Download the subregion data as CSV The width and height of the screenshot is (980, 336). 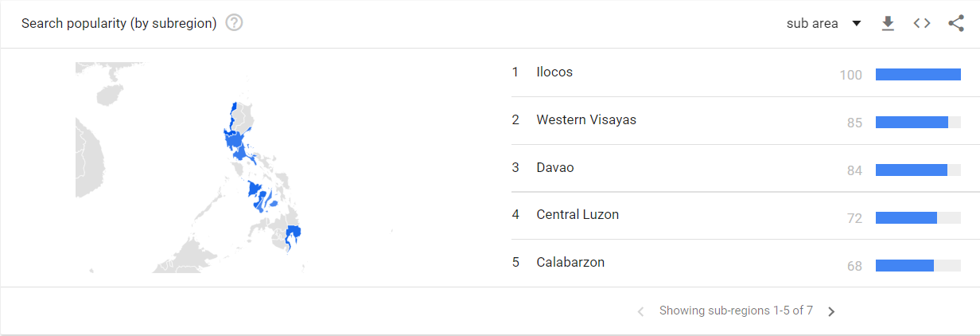(888, 23)
